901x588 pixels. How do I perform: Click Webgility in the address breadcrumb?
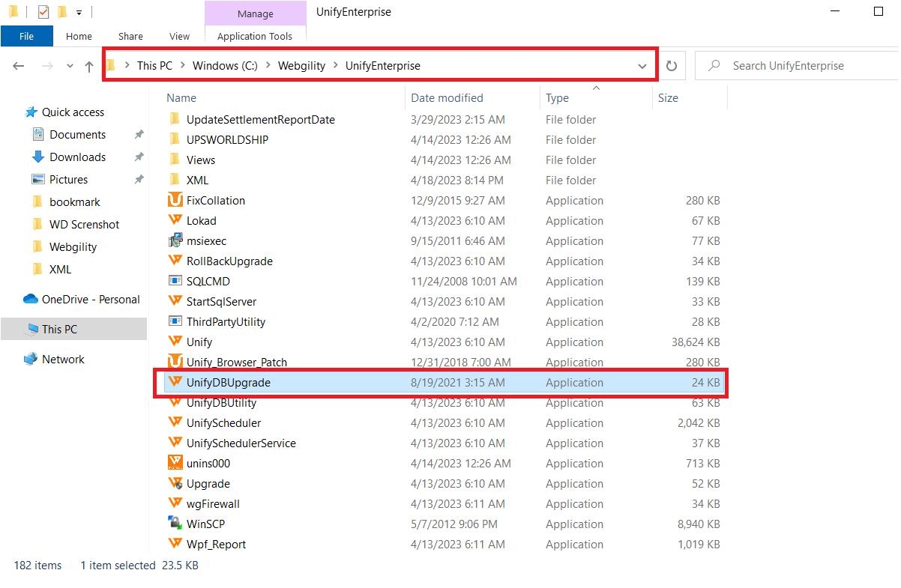(x=301, y=66)
